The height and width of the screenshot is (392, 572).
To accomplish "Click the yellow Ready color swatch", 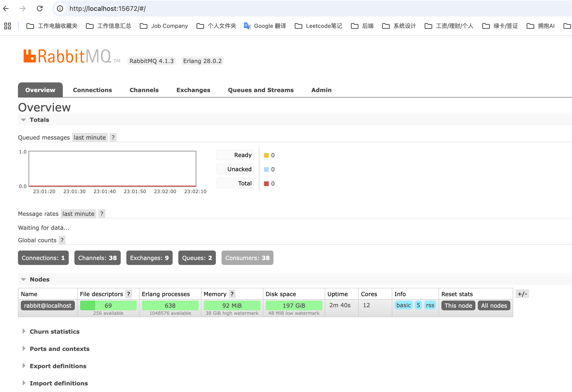I will (266, 155).
